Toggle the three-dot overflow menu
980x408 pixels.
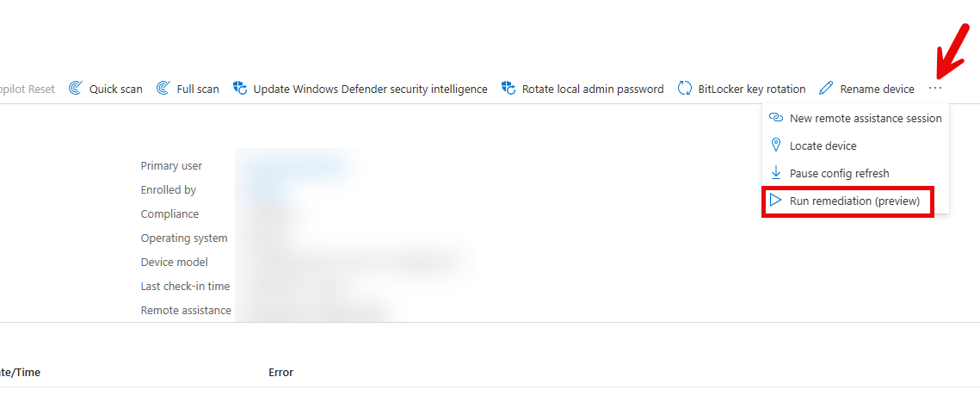[x=936, y=89]
